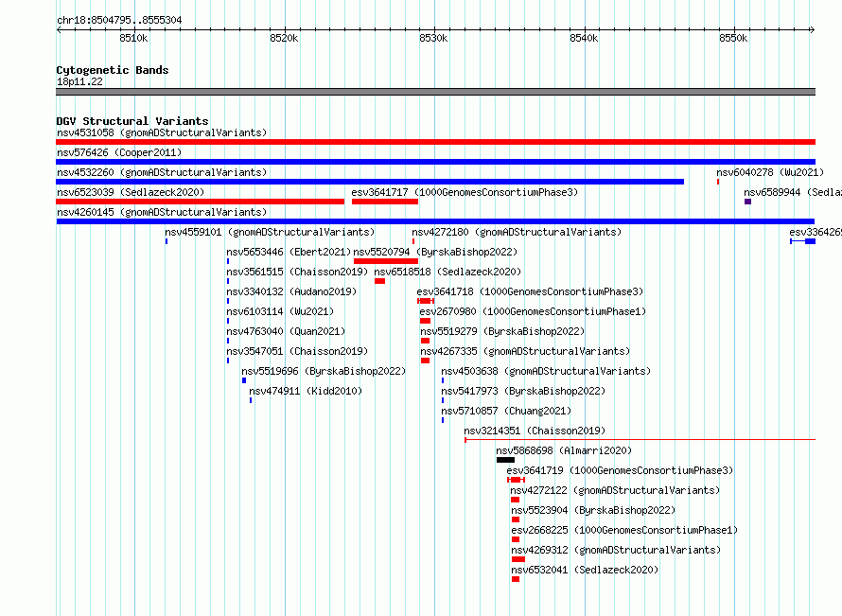Click nsv4763040 (Quan2021) label
Viewport: 842px width, 616px height.
point(286,331)
